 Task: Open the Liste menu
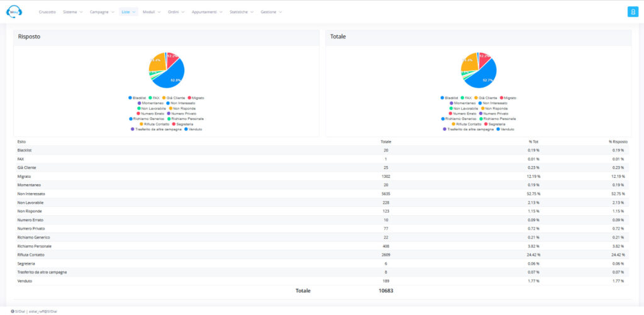(128, 12)
